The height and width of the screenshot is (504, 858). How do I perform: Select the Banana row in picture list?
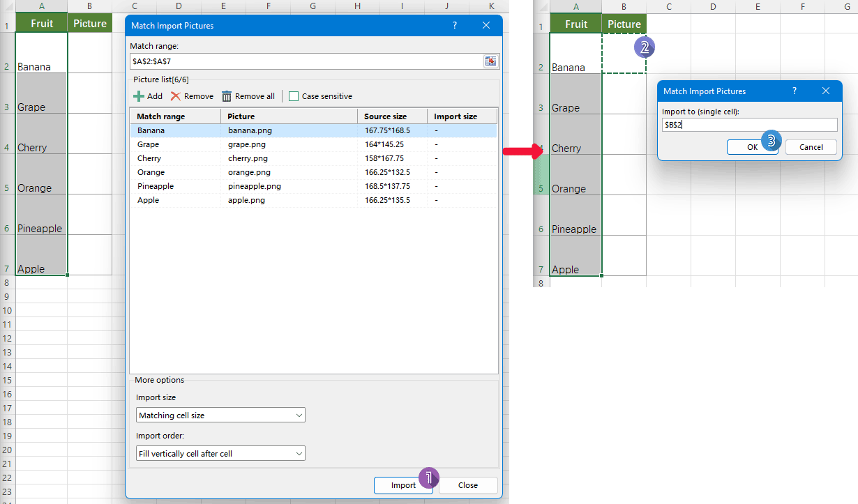(x=313, y=130)
